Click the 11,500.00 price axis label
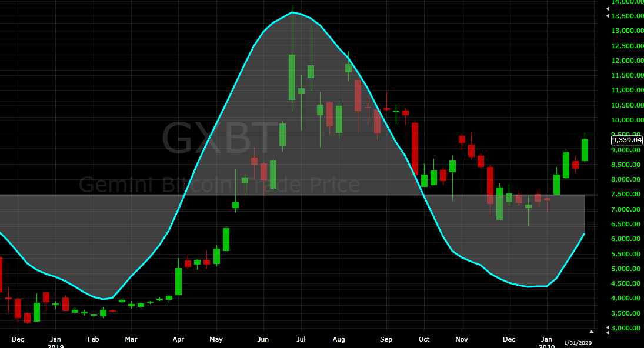The width and height of the screenshot is (644, 348). tap(628, 75)
